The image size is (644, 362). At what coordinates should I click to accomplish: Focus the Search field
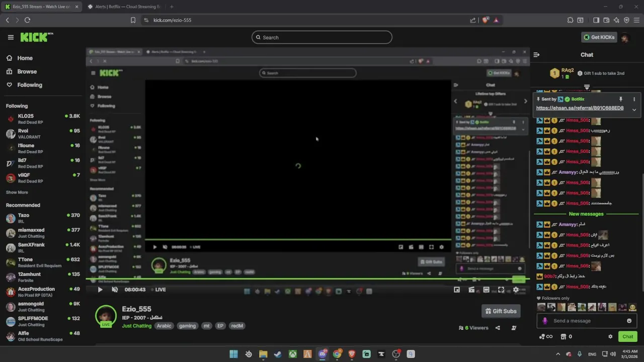(x=322, y=37)
